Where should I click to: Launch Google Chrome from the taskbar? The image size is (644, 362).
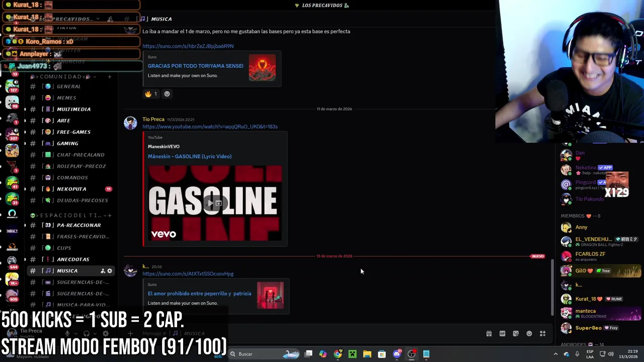click(338, 354)
